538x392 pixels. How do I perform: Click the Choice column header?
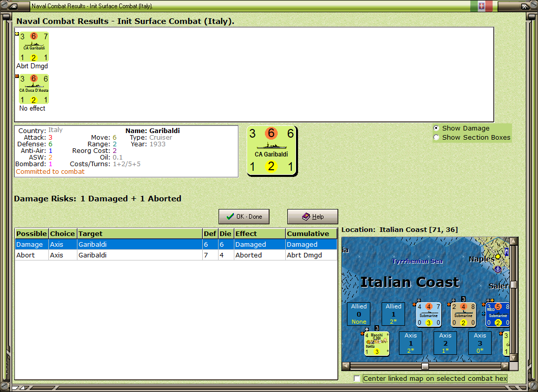(x=63, y=234)
